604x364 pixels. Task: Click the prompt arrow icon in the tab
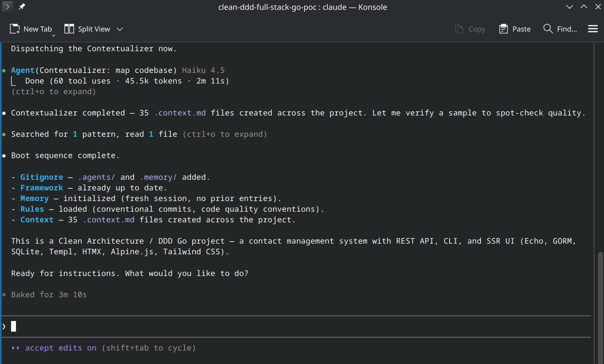coord(7,6)
